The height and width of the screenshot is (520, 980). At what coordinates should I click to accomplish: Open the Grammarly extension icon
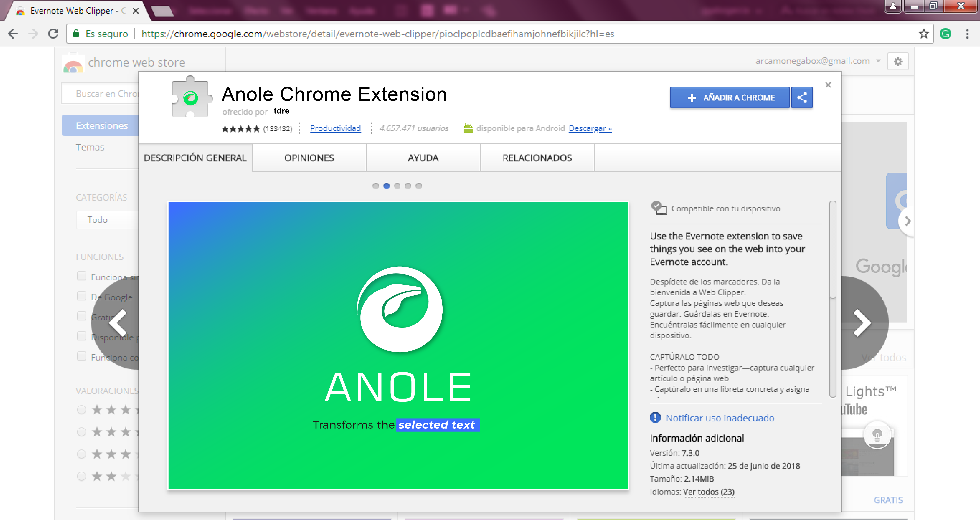tap(945, 34)
